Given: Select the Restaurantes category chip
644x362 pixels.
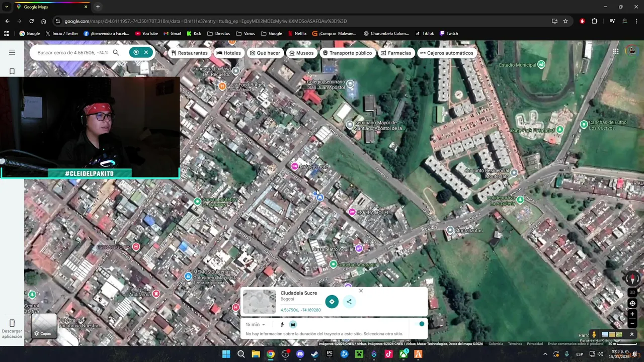Looking at the screenshot, I should 189,53.
